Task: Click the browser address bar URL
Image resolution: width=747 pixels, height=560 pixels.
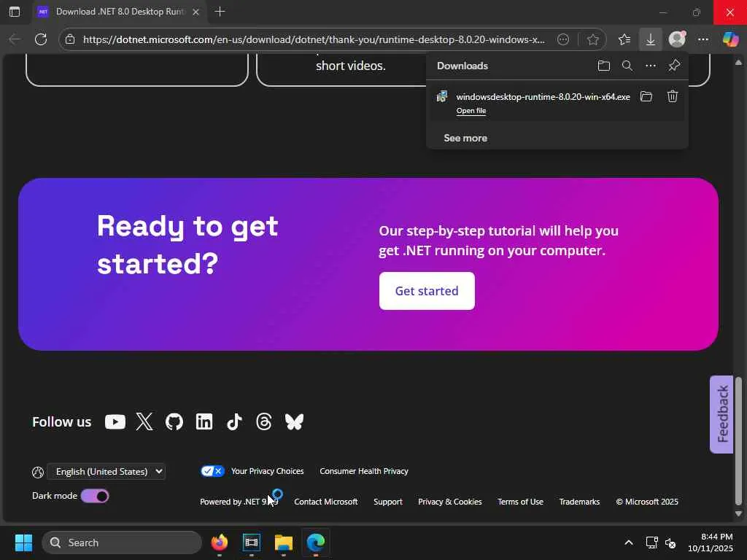Action: 314,39
